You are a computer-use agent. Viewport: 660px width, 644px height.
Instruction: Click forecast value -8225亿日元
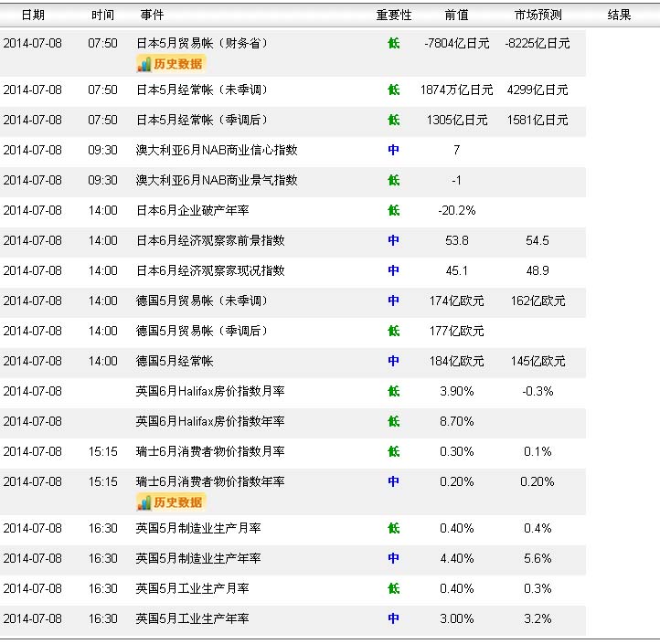[538, 43]
